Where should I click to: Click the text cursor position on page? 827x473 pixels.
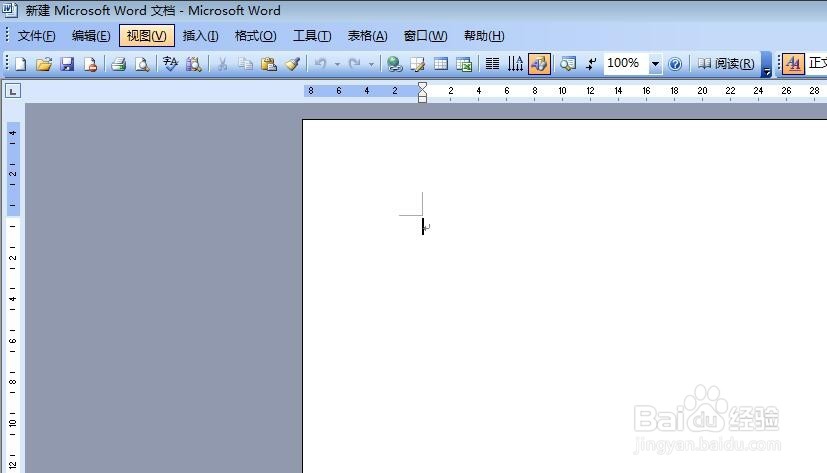422,227
